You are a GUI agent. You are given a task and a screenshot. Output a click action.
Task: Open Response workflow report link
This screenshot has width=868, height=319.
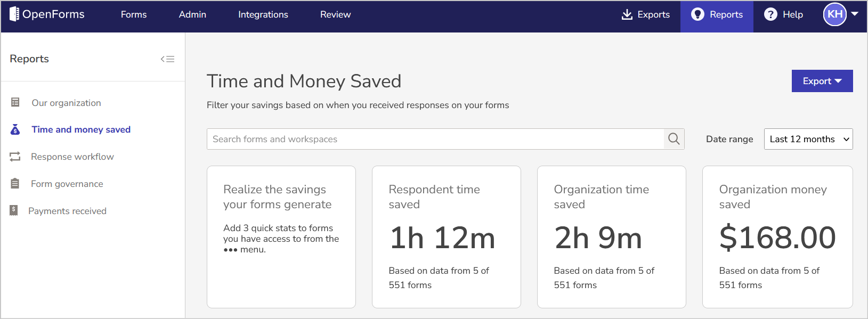click(72, 157)
